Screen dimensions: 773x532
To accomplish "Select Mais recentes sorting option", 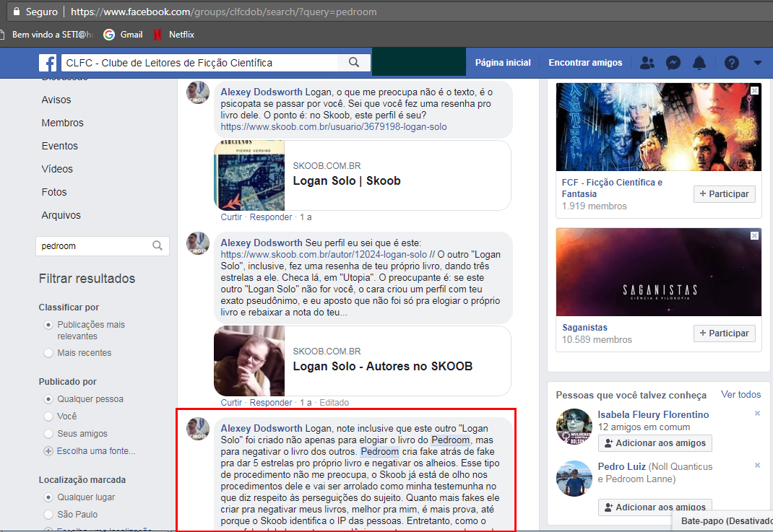I will (48, 353).
